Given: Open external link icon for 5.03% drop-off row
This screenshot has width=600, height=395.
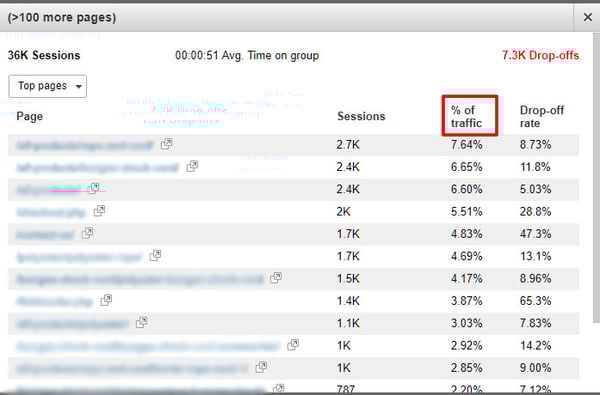Looking at the screenshot, I should 93,188.
